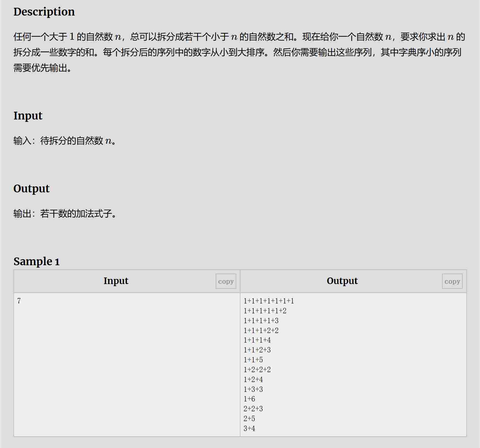480x448 pixels.
Task: Click the Output section heading
Action: (x=32, y=189)
